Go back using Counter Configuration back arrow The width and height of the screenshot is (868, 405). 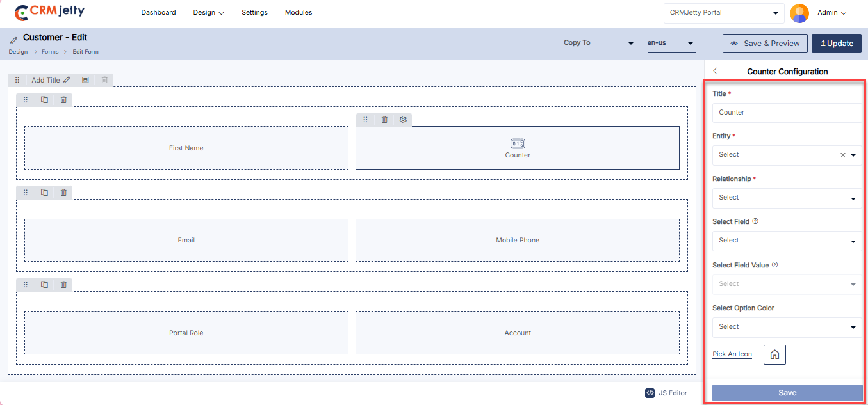pyautogui.click(x=716, y=72)
